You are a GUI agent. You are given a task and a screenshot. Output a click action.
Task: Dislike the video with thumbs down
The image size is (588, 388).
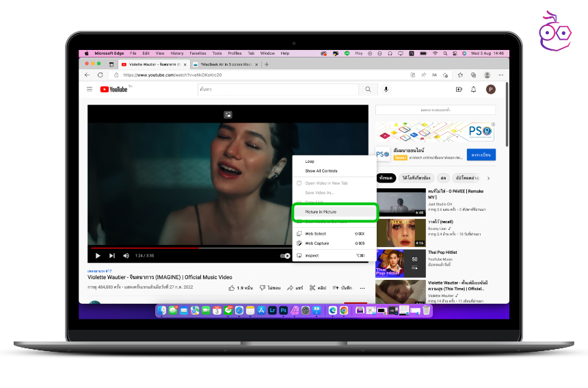pos(263,288)
